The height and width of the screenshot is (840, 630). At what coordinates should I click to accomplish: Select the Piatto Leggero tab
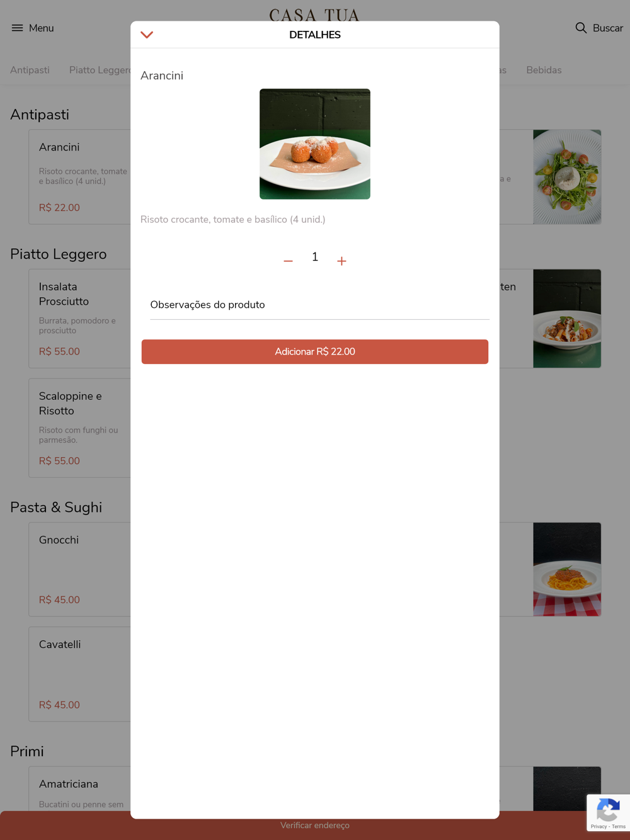point(100,70)
